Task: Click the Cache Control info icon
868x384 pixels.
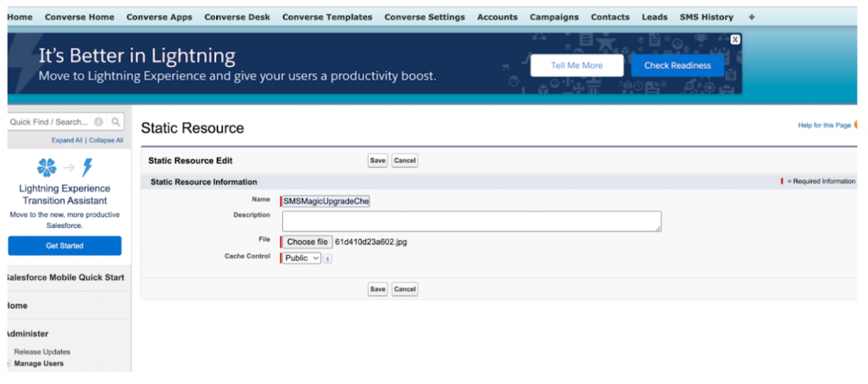Action: pos(328,259)
